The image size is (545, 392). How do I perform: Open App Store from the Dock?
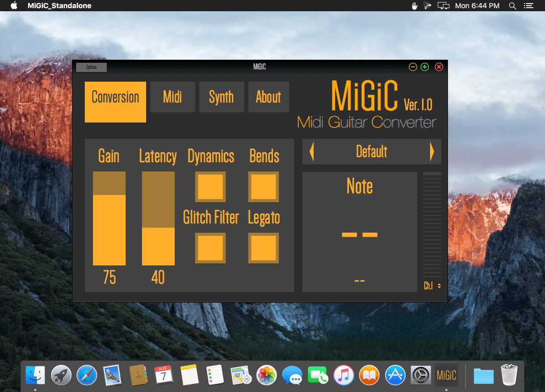(395, 375)
